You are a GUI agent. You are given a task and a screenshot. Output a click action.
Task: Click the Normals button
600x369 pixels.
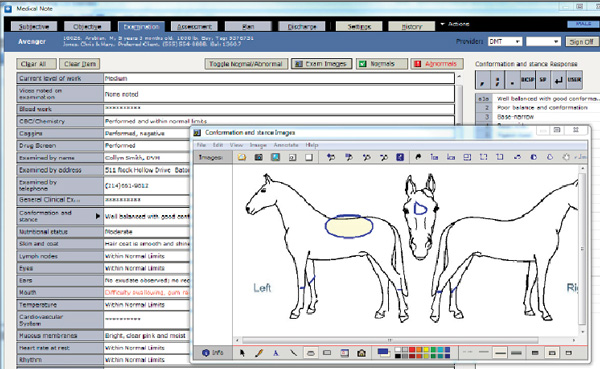pyautogui.click(x=382, y=64)
